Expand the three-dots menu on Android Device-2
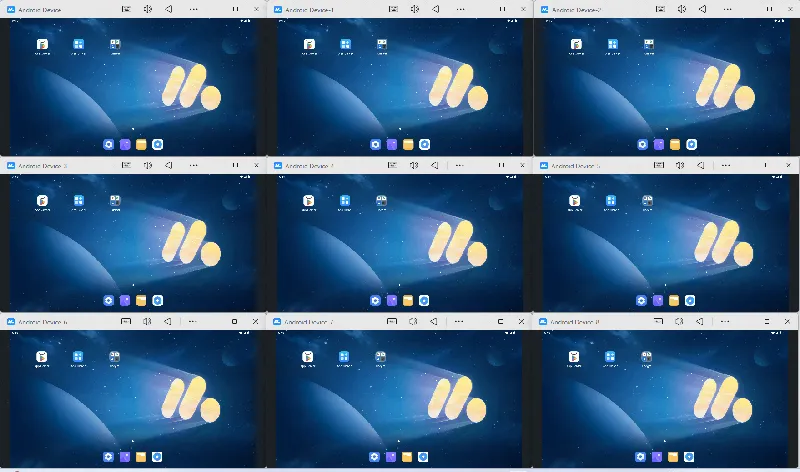The height and width of the screenshot is (472, 800). point(726,8)
